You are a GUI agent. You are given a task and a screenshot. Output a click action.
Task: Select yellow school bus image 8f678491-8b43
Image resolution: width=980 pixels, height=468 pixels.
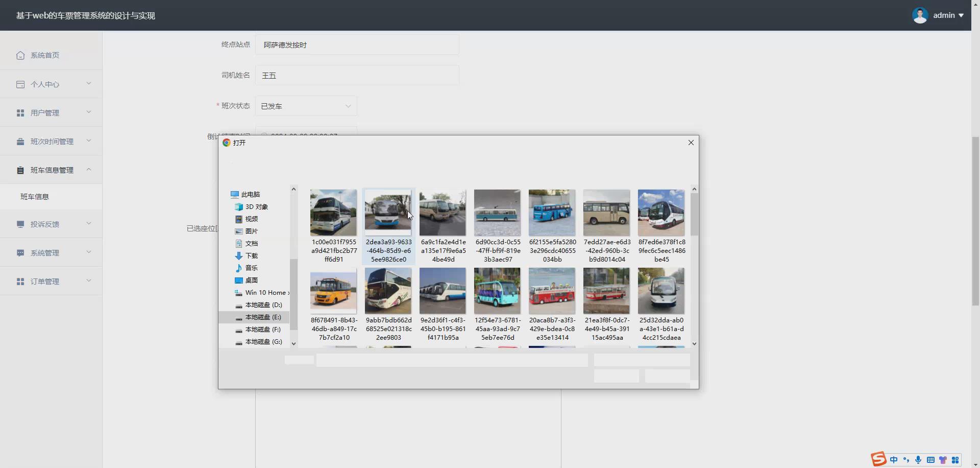pos(334,305)
